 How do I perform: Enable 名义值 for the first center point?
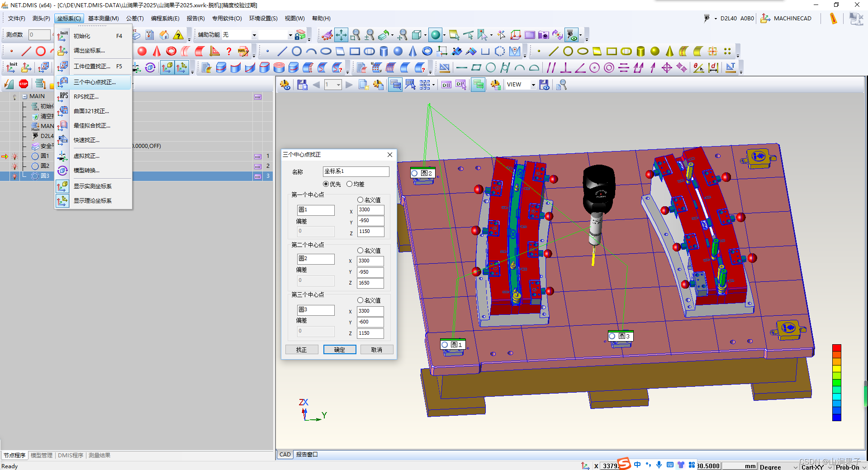point(360,199)
